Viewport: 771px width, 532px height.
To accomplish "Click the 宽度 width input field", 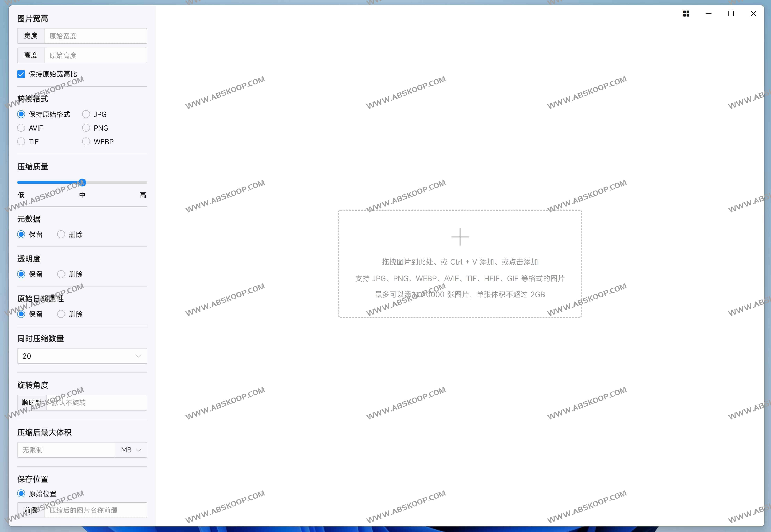I will (95, 36).
